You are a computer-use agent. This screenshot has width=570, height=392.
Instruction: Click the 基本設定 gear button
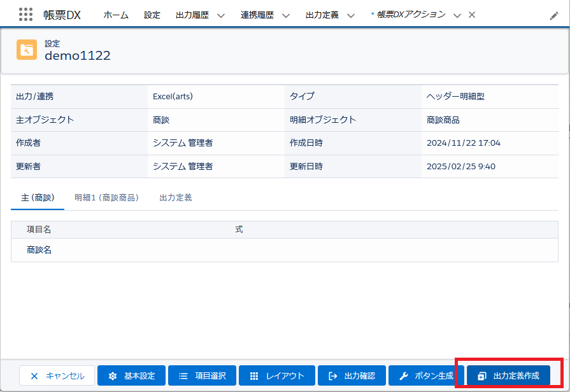131,375
